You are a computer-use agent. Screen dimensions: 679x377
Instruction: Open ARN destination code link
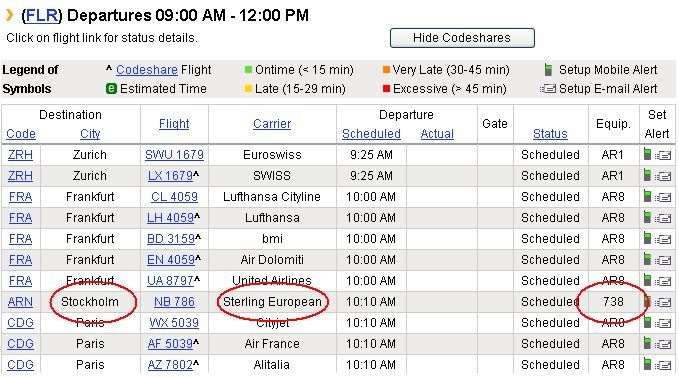[x=20, y=302]
